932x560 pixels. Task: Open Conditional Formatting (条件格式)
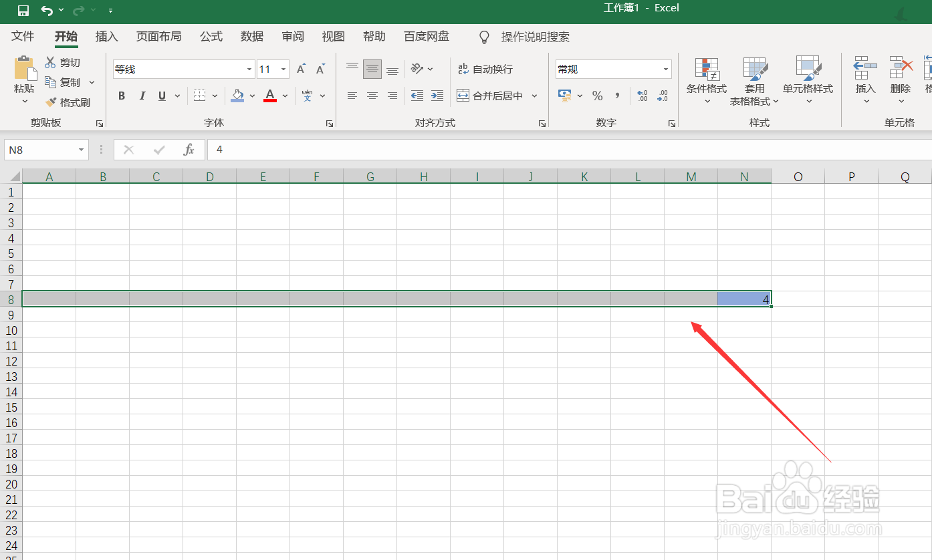(707, 81)
